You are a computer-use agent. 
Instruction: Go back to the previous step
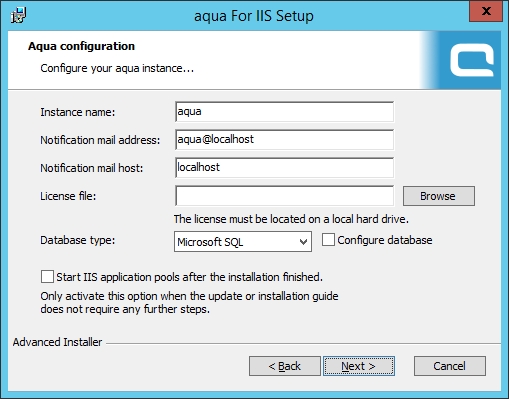[x=285, y=366]
